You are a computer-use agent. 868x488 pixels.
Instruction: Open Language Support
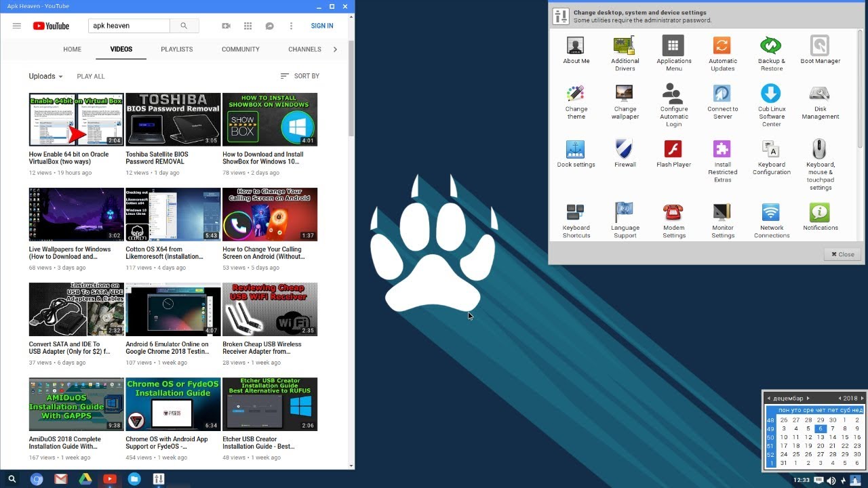(x=625, y=220)
